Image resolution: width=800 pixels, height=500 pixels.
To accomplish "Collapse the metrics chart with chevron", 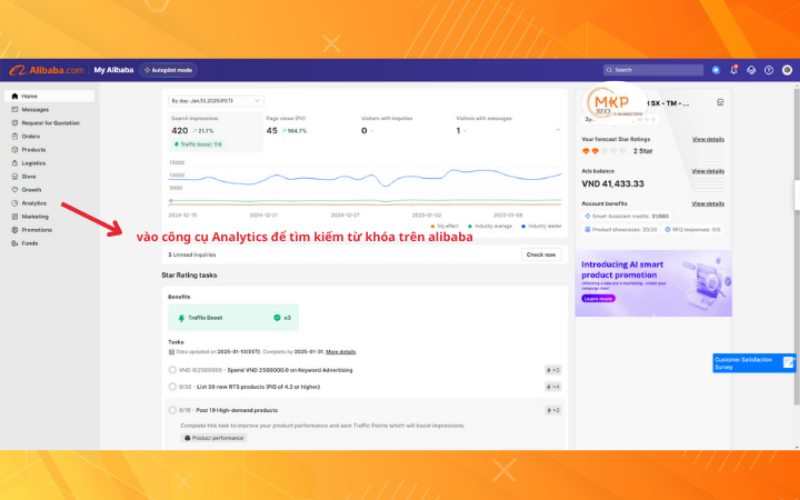I will coord(558,131).
